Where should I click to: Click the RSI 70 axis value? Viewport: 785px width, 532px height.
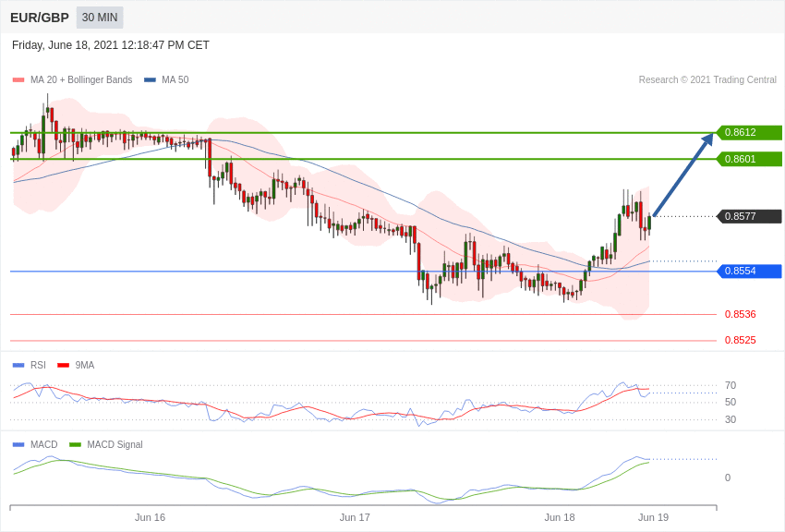pos(731,385)
